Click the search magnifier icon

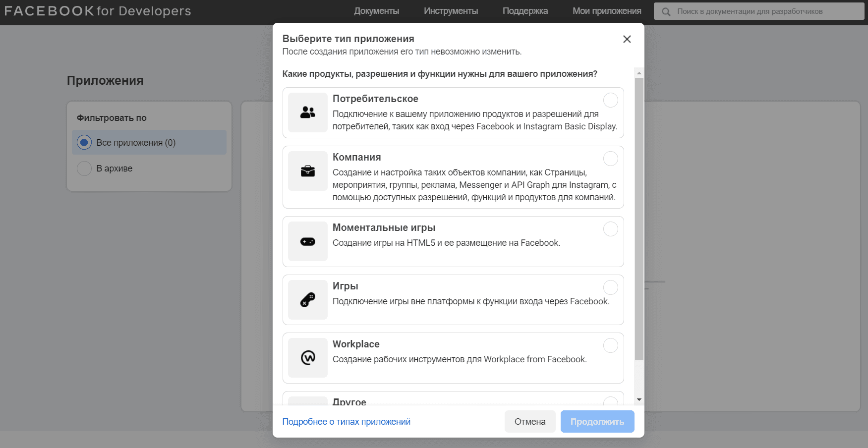pyautogui.click(x=666, y=11)
